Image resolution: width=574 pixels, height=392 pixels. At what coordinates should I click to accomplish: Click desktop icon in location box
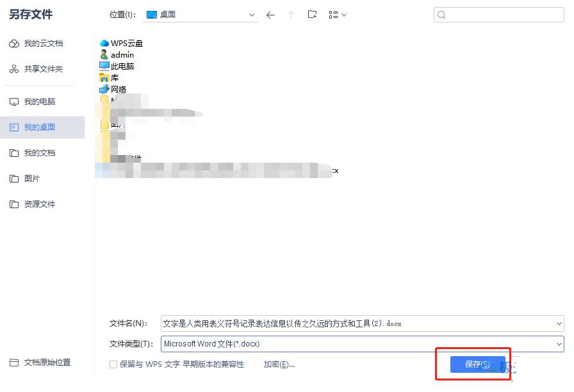click(152, 15)
